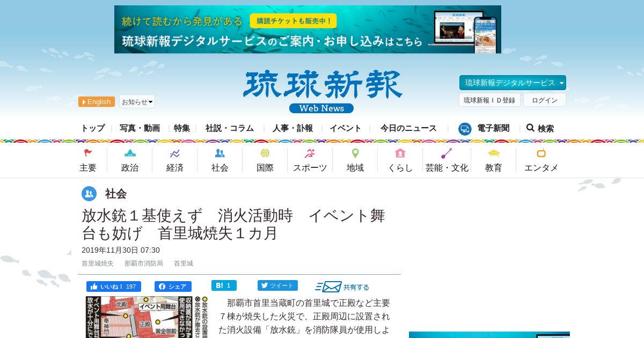Open the 電子新聞 menu link
Viewport: 644px width, 338px height.
493,128
